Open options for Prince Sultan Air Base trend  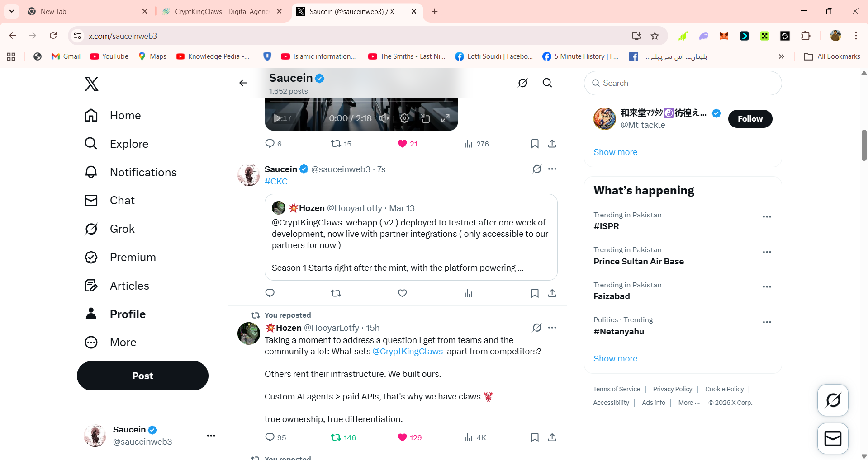tap(767, 252)
